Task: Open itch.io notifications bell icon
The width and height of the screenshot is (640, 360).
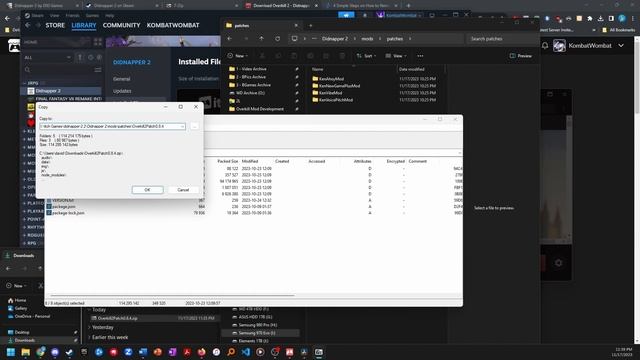Action: coord(544,46)
